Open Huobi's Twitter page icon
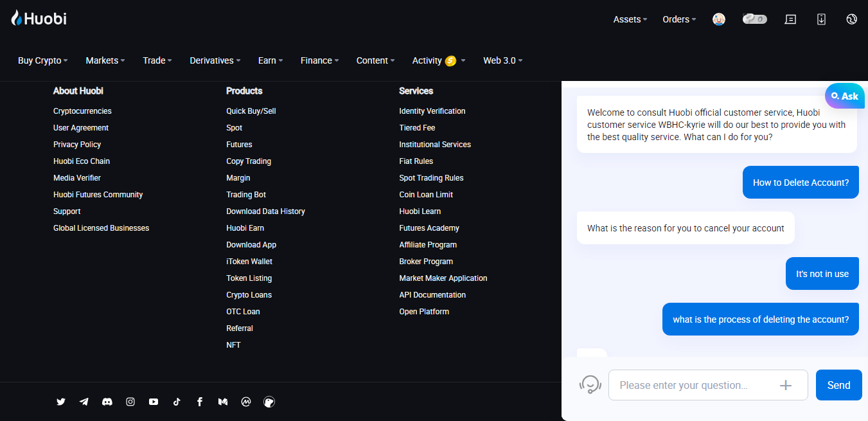 (61, 402)
